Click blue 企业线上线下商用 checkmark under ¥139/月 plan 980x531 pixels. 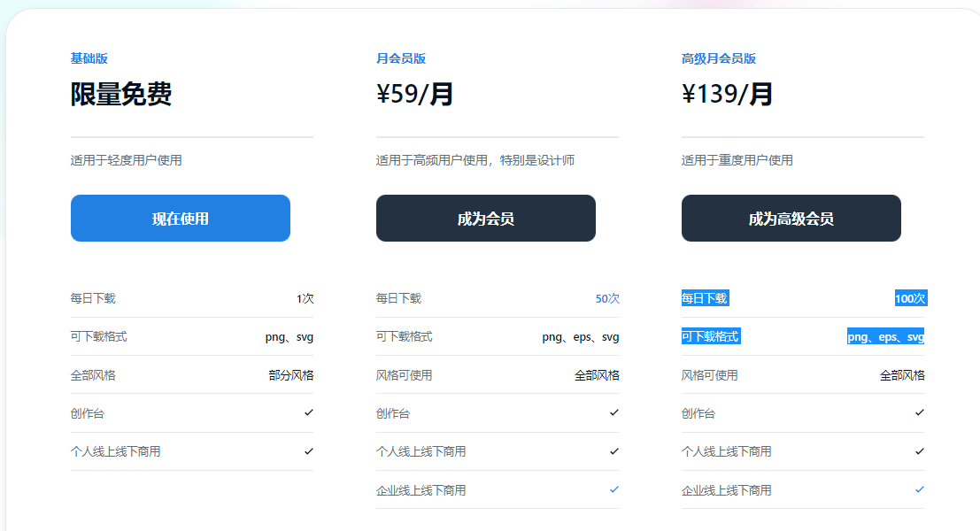click(x=919, y=489)
